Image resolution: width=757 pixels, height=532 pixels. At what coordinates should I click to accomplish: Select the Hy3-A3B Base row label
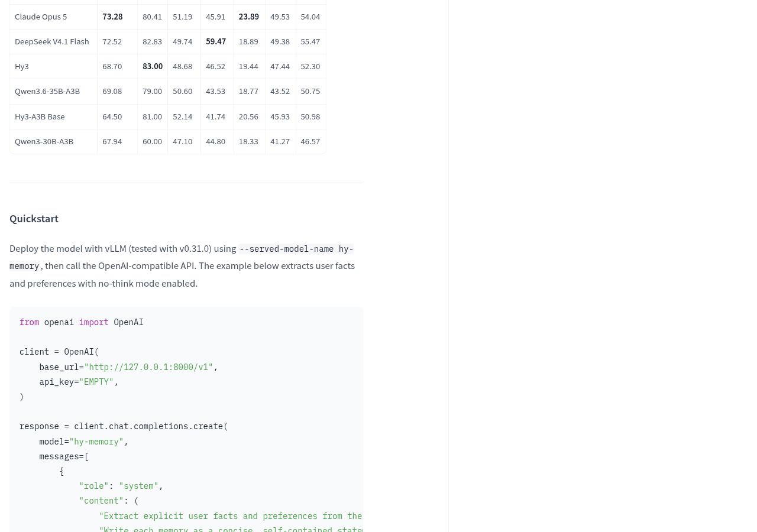(x=40, y=116)
